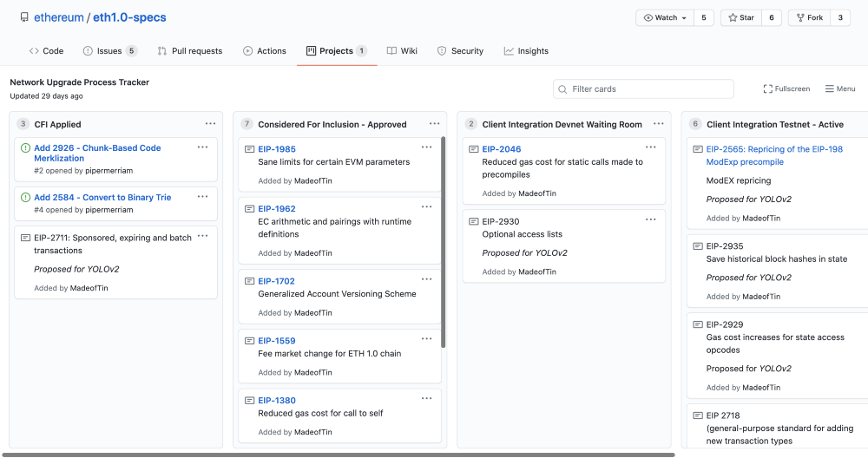The height and width of the screenshot is (458, 868).
Task: Click note icon on EIP 2718 card
Action: click(x=698, y=415)
